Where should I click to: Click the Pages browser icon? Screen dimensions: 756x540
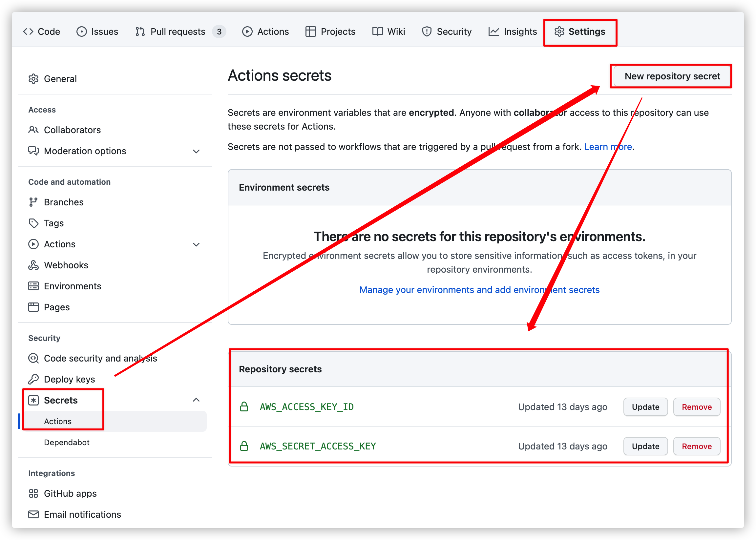tap(33, 307)
